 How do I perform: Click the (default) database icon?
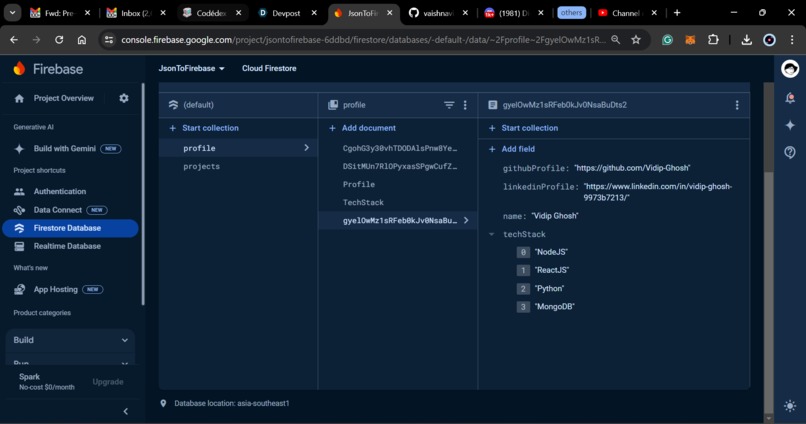click(x=173, y=105)
